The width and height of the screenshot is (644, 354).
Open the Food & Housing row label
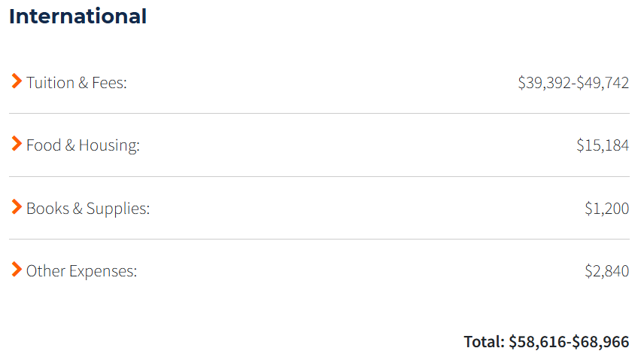[x=83, y=145]
